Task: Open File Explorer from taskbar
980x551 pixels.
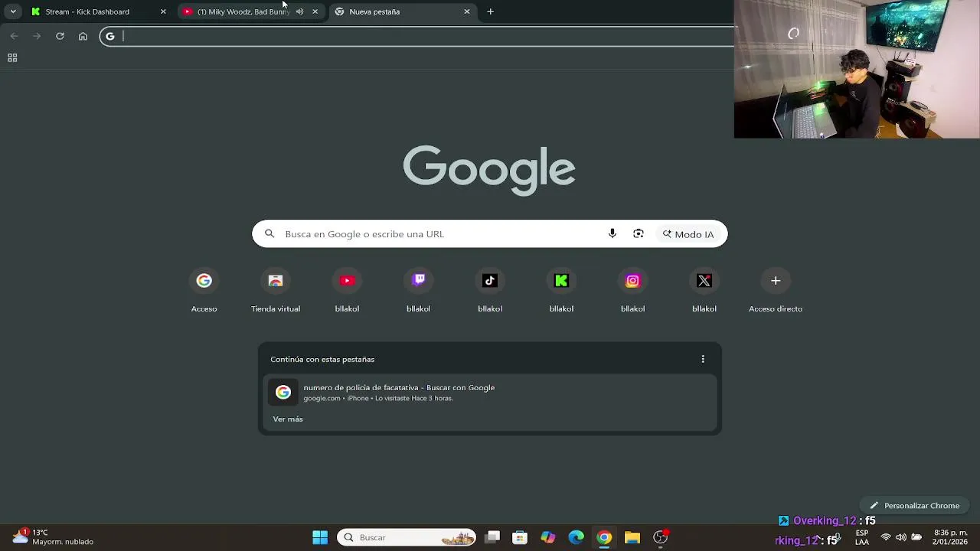Action: (632, 537)
